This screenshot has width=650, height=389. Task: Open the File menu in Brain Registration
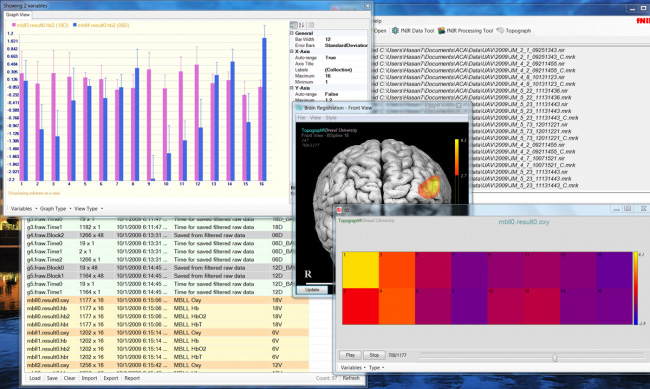[x=302, y=118]
